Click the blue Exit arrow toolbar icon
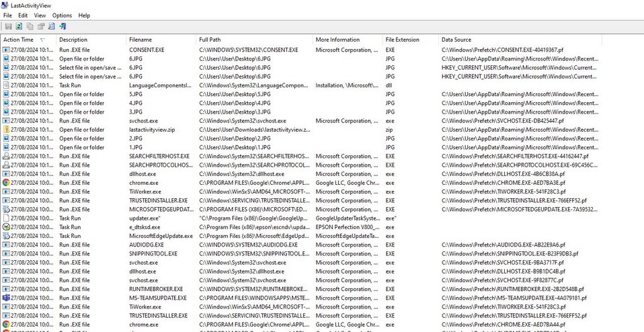 pyautogui.click(x=63, y=26)
